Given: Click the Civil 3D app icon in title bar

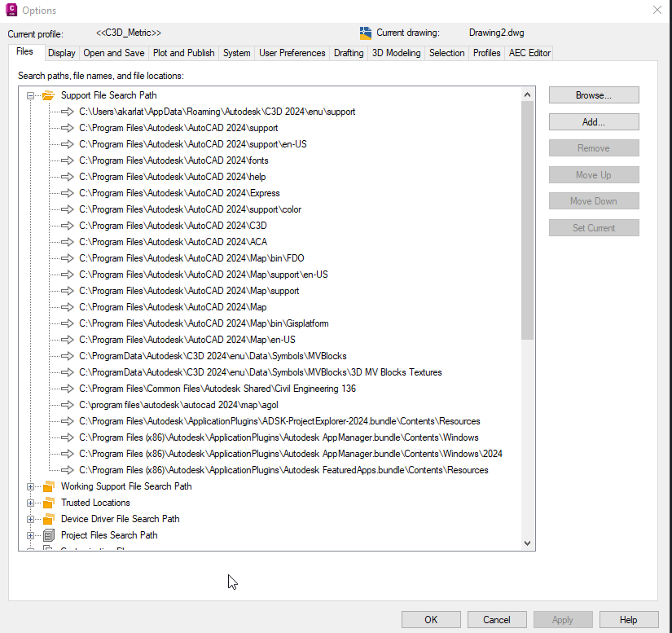Looking at the screenshot, I should coord(11,10).
